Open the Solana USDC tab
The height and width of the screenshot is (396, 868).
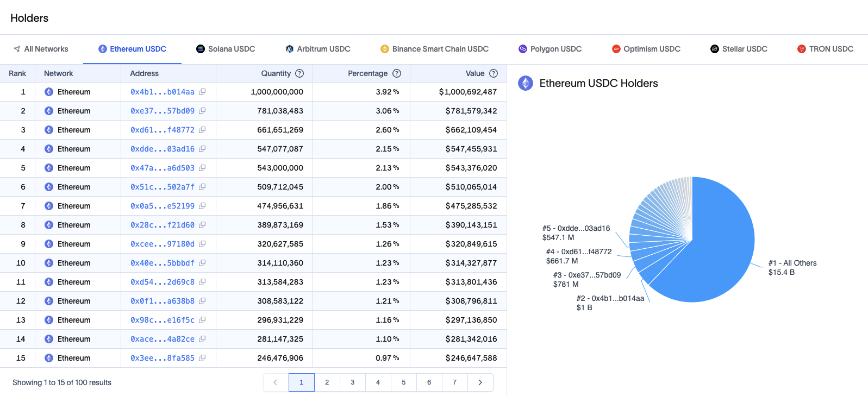pos(226,49)
